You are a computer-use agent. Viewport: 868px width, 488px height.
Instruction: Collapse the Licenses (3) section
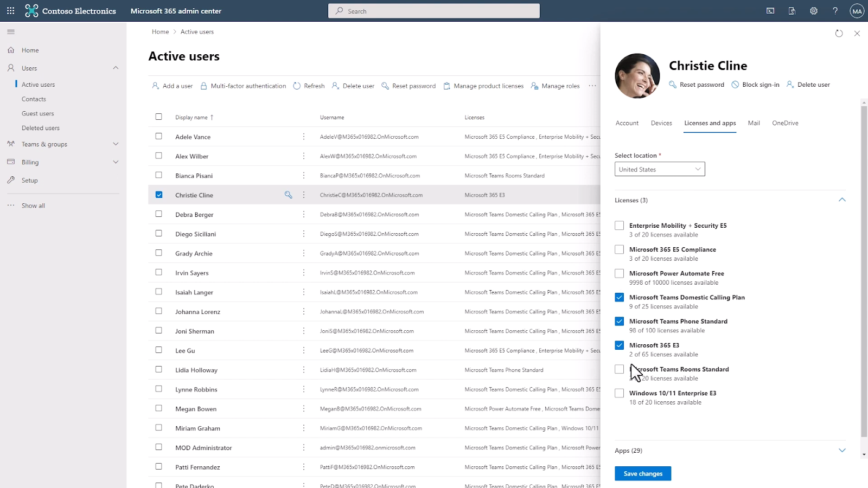[x=842, y=200]
